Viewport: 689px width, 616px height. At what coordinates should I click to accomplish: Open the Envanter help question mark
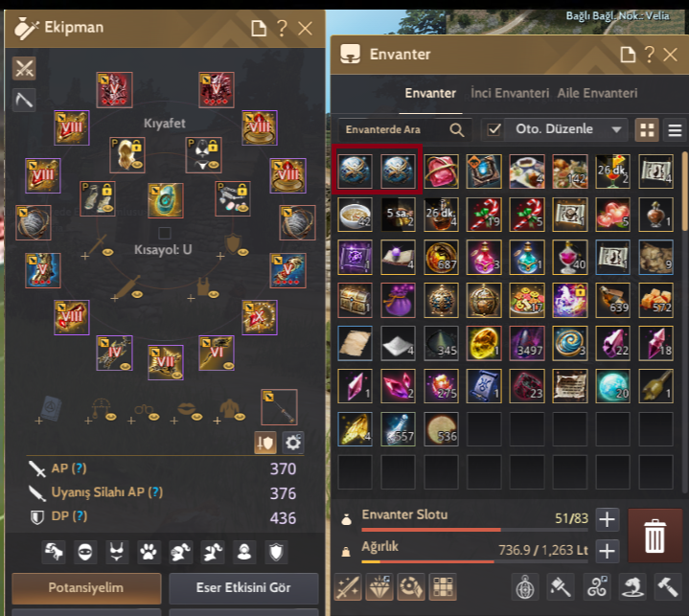point(650,55)
